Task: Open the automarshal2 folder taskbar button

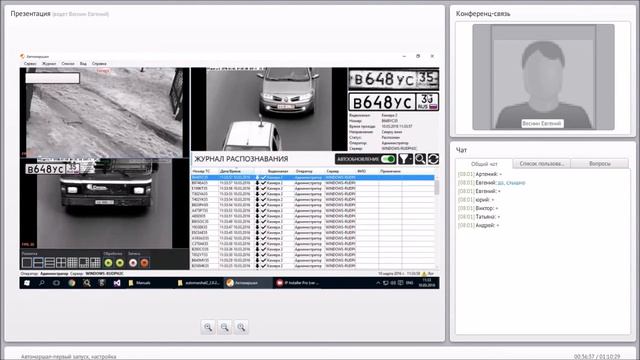Action: coord(199,283)
